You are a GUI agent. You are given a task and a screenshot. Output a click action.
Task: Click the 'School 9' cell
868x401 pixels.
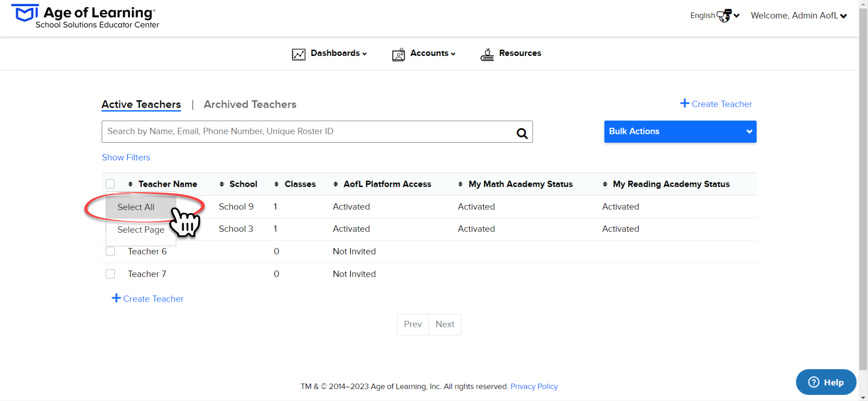pyautogui.click(x=236, y=207)
